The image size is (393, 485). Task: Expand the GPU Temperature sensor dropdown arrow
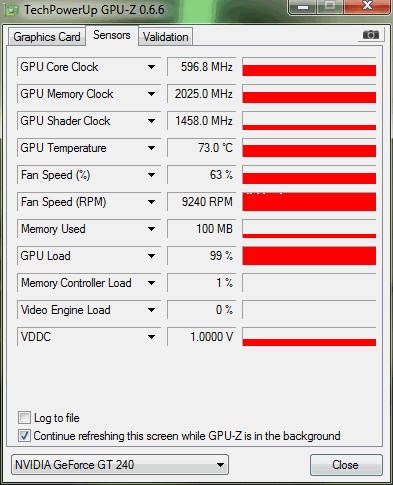151,148
